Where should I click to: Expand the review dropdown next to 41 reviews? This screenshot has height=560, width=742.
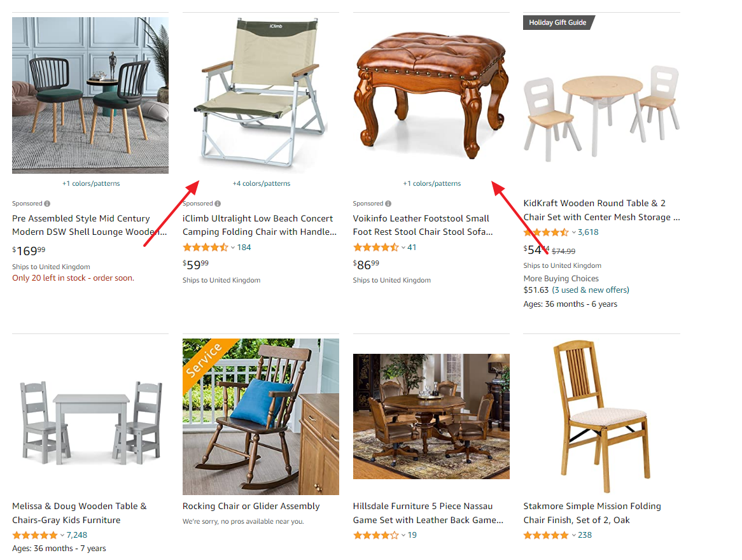click(403, 246)
